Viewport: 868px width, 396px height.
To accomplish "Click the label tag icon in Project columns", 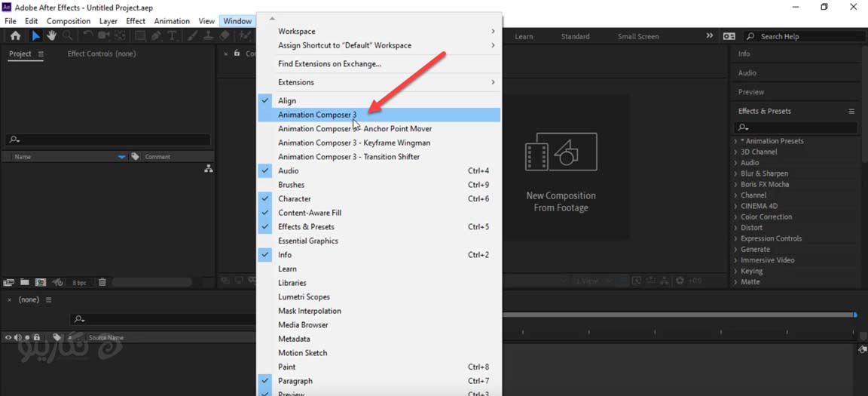I will tap(135, 157).
